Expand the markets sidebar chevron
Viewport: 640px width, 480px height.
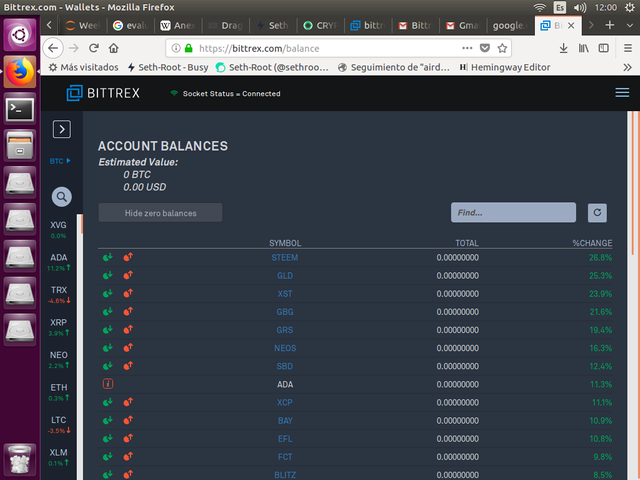click(x=62, y=129)
